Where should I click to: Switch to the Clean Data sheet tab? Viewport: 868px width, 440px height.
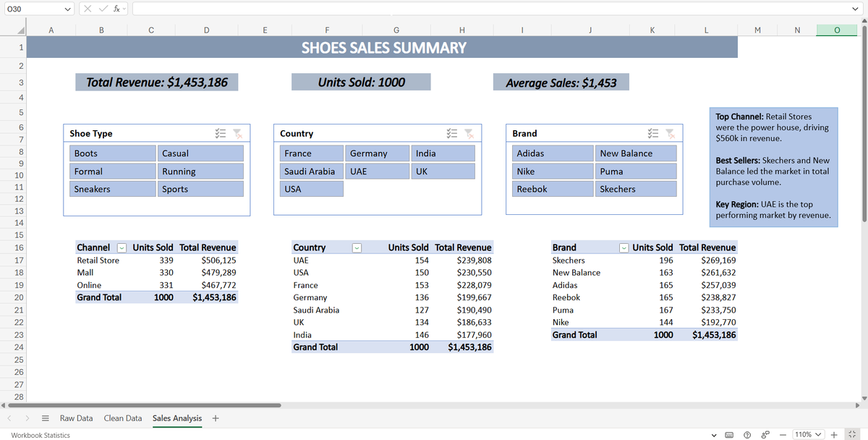[123, 418]
